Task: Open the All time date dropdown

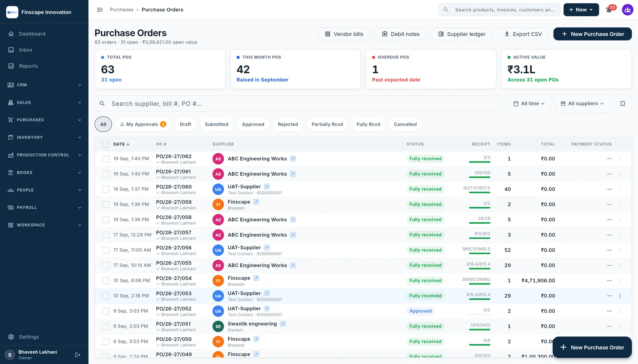Action: [x=529, y=104]
